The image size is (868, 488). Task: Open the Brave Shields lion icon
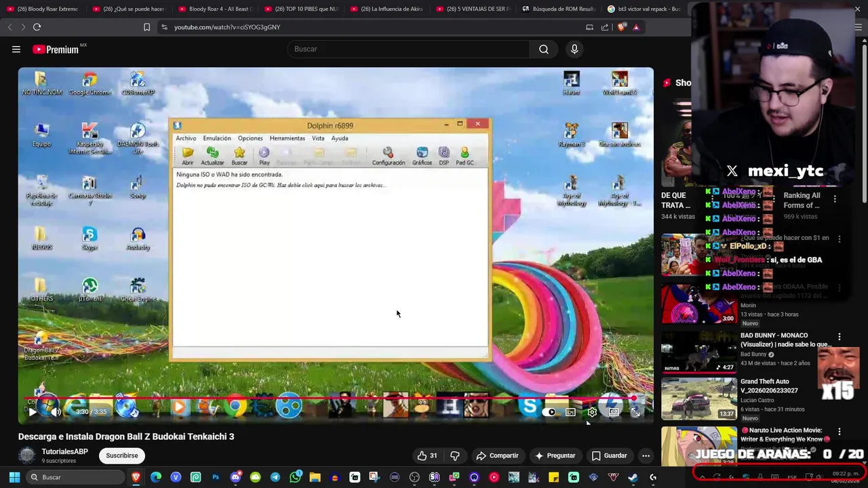(622, 27)
